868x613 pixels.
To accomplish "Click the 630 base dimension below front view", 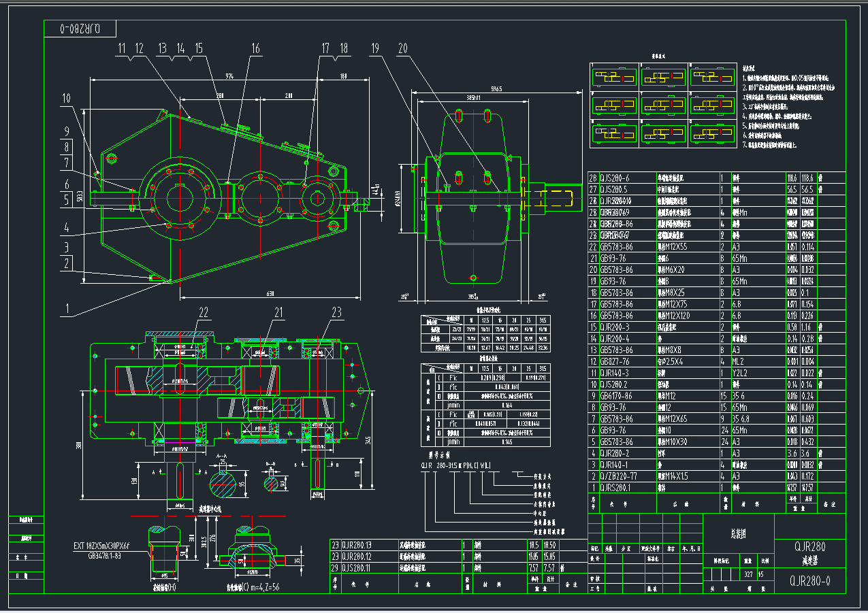I will click(270, 294).
